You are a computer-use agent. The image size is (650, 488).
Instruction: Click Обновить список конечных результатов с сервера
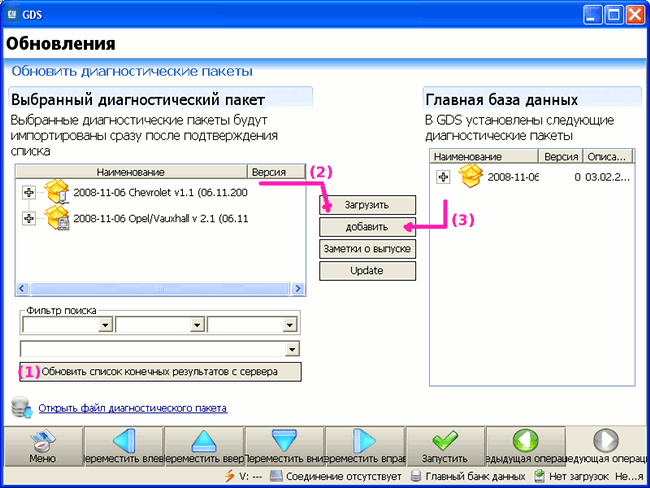pos(160,371)
